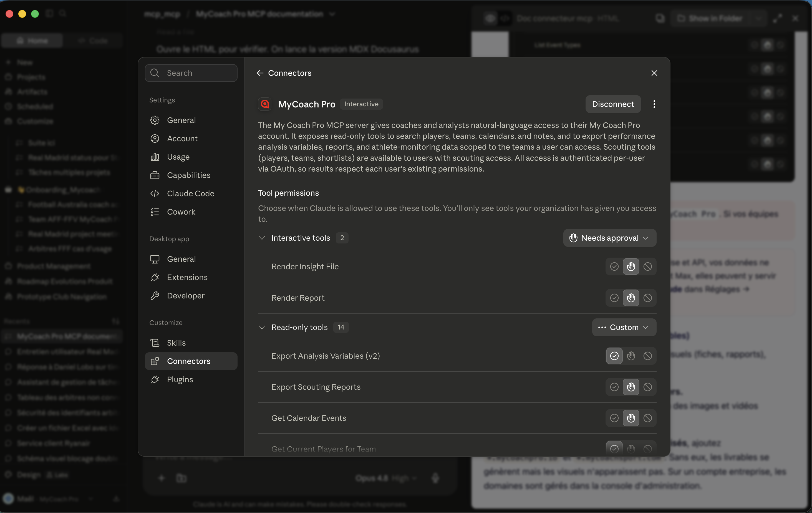Block the Get Calendar Events tool

click(647, 418)
